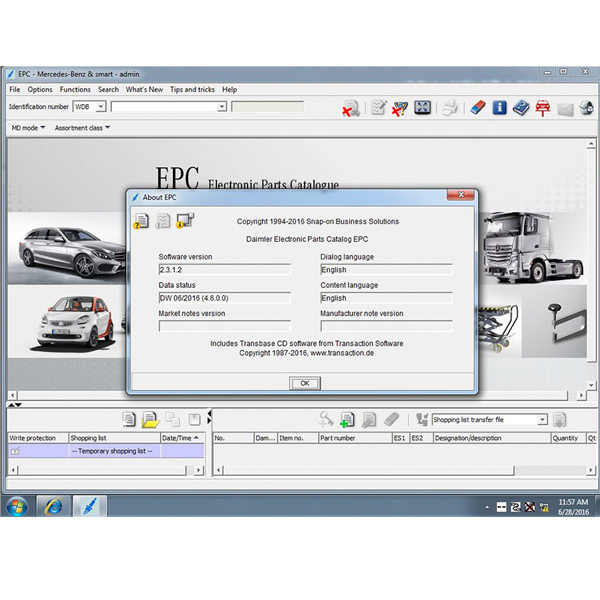Viewport: 600px width, 600px height.
Task: Click the key search icon above parts table
Action: pyautogui.click(x=326, y=419)
